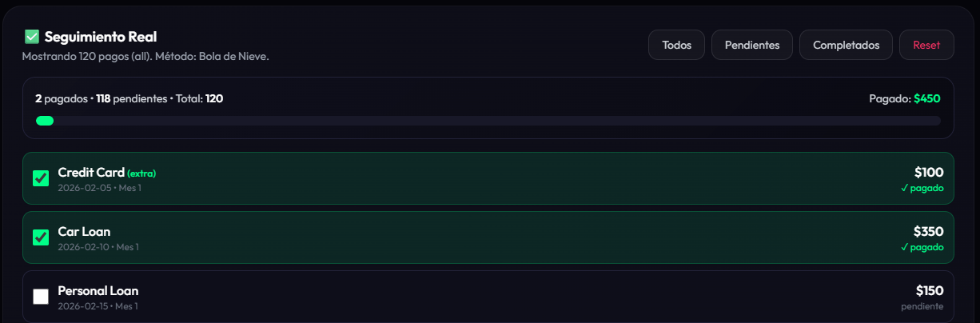Click the Seguimiento Real heading
The image size is (980, 323).
pyautogui.click(x=101, y=37)
